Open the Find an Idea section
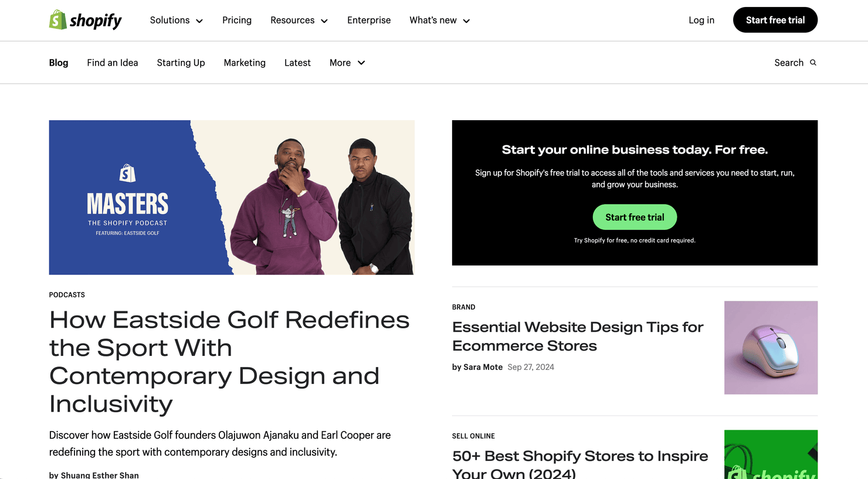The image size is (868, 479). tap(113, 63)
